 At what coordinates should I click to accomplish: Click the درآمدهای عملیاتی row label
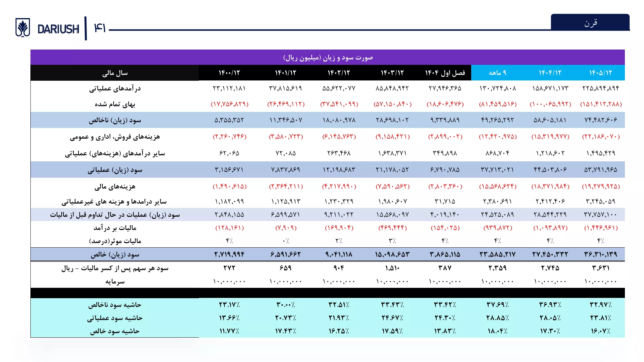[x=115, y=88]
